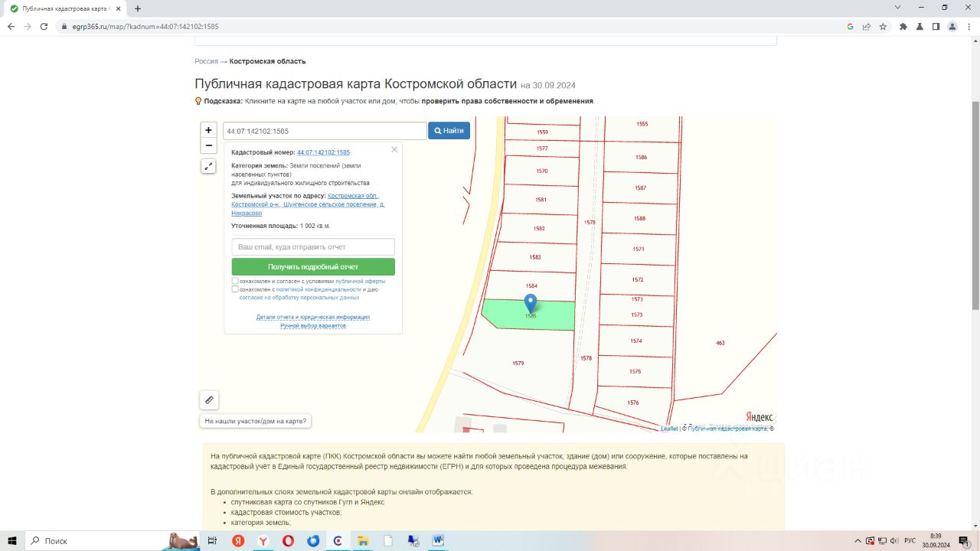Reload the page with the browser refresh icon
Image resolution: width=980 pixels, height=551 pixels.
[x=44, y=26]
